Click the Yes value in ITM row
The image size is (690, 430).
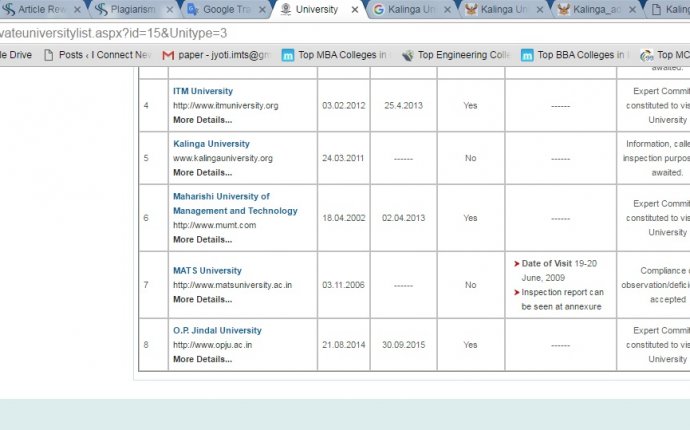tap(470, 106)
